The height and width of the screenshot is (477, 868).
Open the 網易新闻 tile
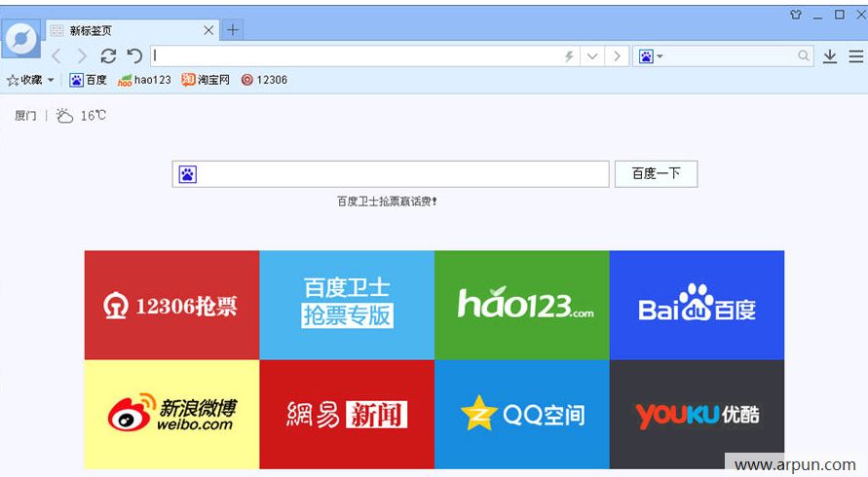(x=347, y=414)
